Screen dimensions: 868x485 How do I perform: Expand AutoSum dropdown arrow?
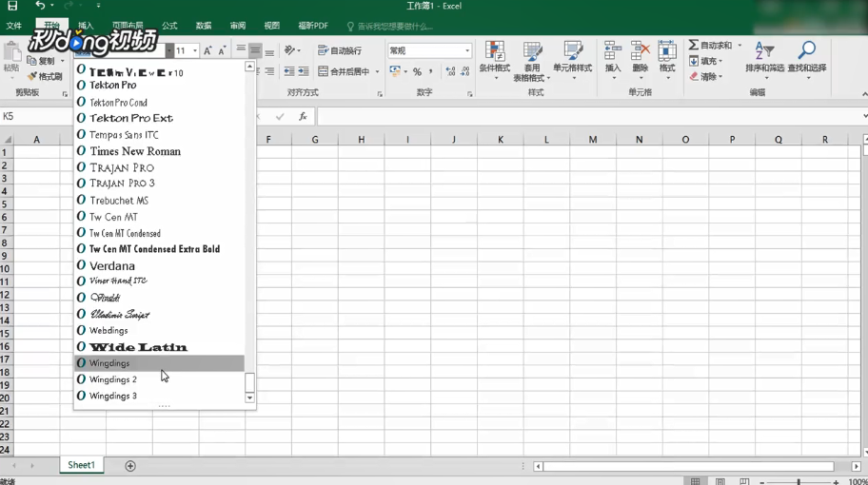click(x=740, y=46)
